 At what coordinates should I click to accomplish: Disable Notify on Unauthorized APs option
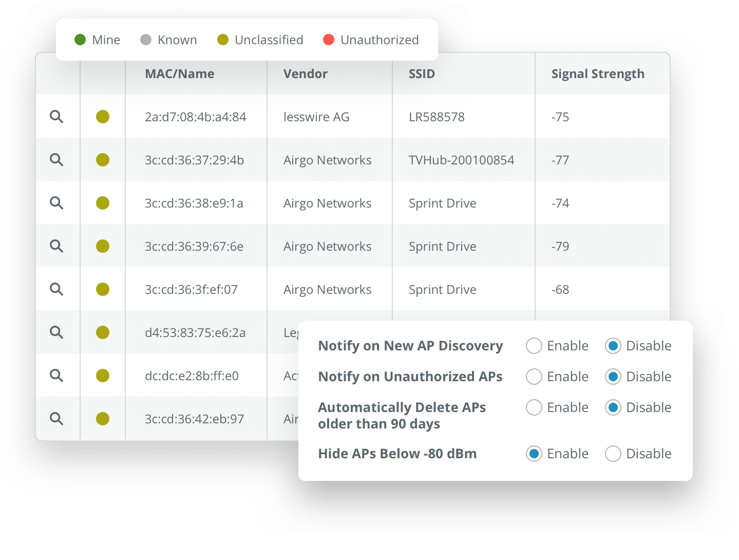point(613,377)
